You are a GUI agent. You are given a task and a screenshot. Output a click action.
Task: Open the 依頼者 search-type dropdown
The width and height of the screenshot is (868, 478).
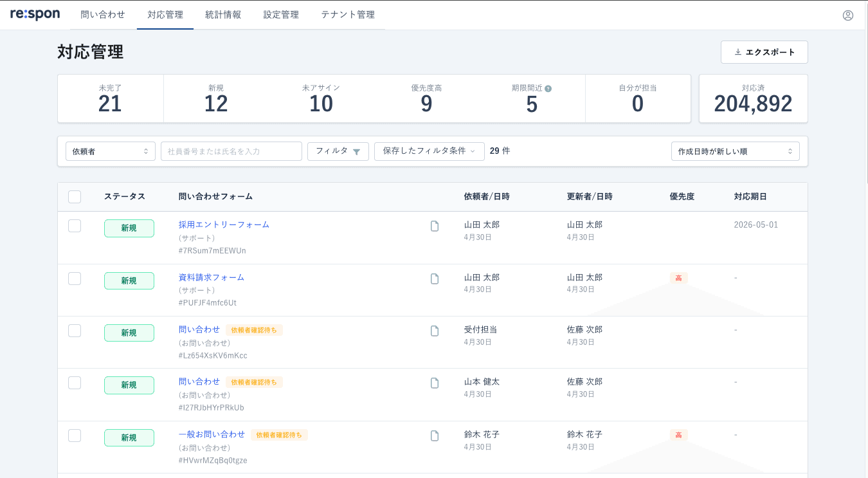[x=111, y=151]
